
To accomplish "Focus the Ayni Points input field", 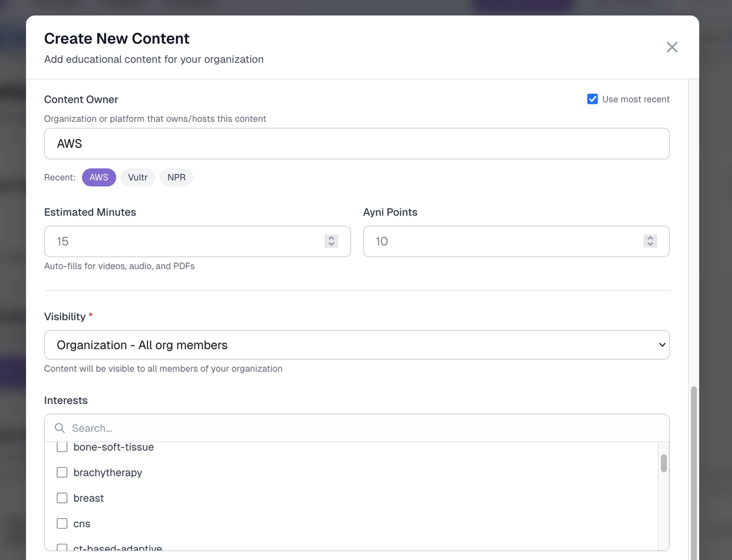I will tap(503, 241).
